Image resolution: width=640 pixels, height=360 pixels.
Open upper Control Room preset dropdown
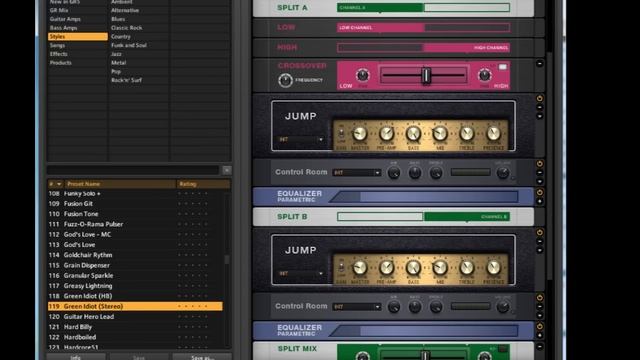tap(356, 173)
